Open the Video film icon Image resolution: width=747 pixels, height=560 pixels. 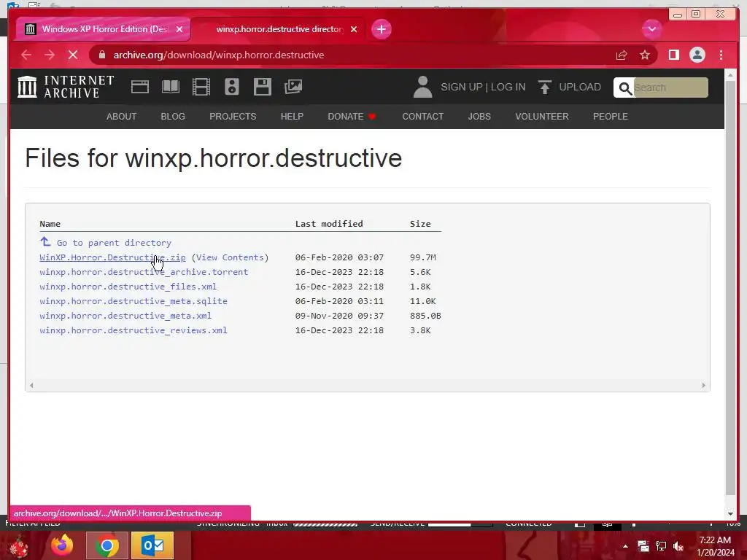pyautogui.click(x=201, y=87)
